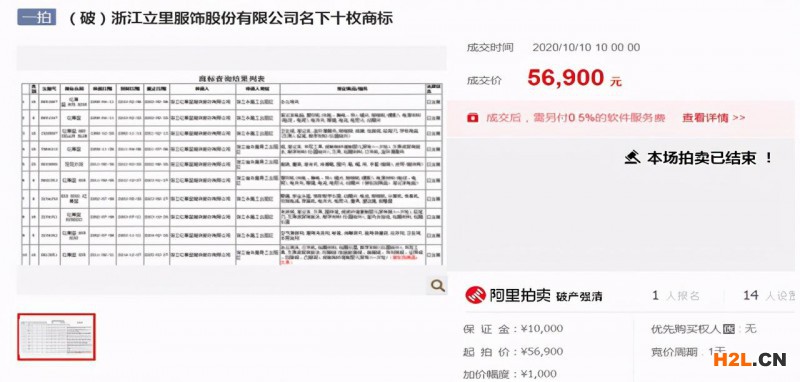The width and height of the screenshot is (800, 382).
Task: Click the magnifier zoom icon under image
Action: tap(437, 286)
